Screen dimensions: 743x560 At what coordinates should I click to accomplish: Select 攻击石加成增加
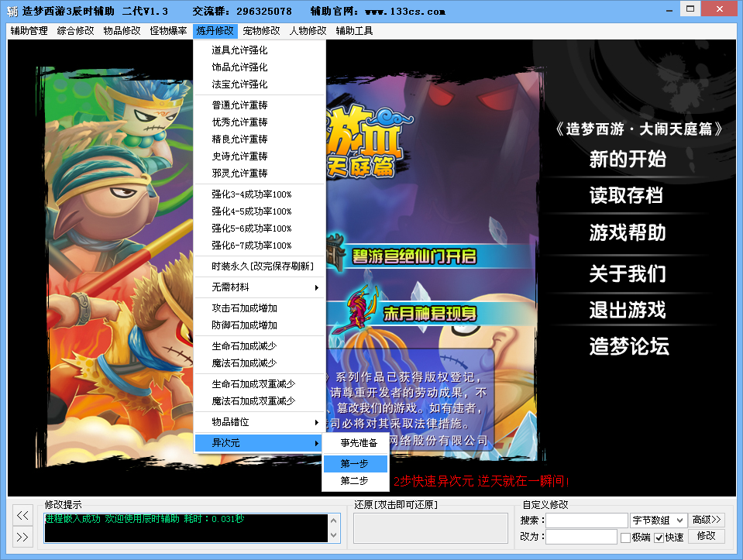260,308
